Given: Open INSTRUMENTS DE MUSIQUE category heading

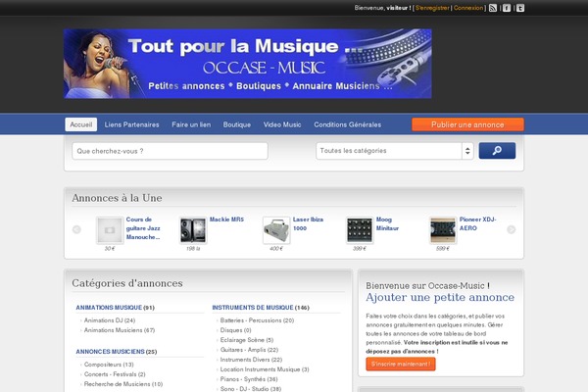Looking at the screenshot, I should pyautogui.click(x=253, y=308).
